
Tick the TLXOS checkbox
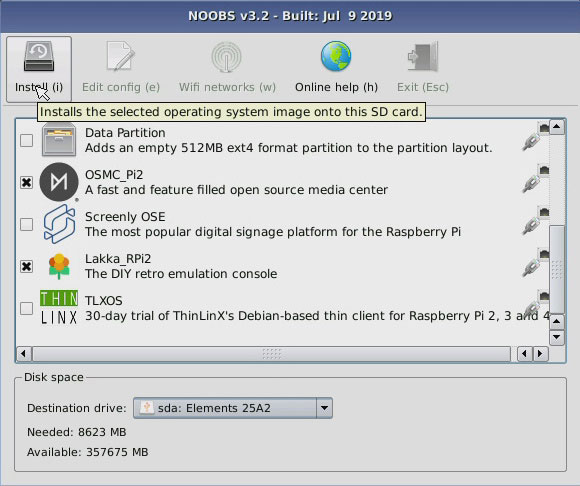point(26,308)
